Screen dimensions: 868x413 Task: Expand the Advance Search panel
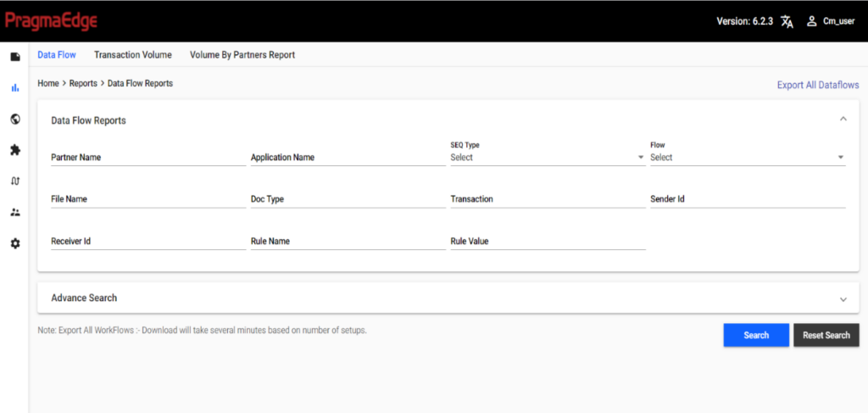pyautogui.click(x=843, y=299)
